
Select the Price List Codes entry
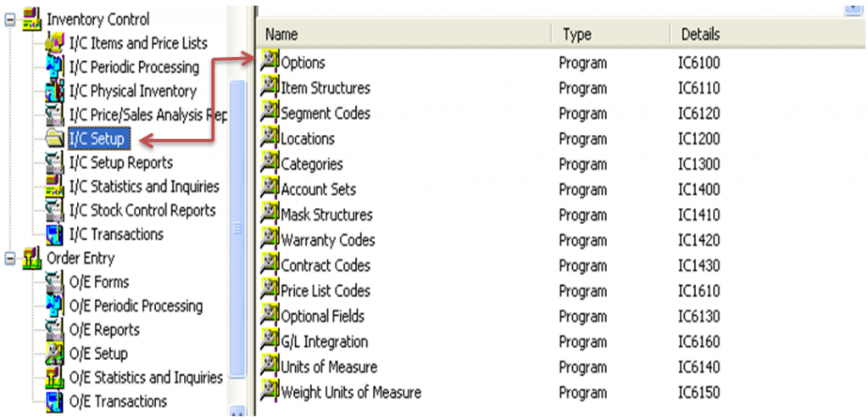(325, 290)
